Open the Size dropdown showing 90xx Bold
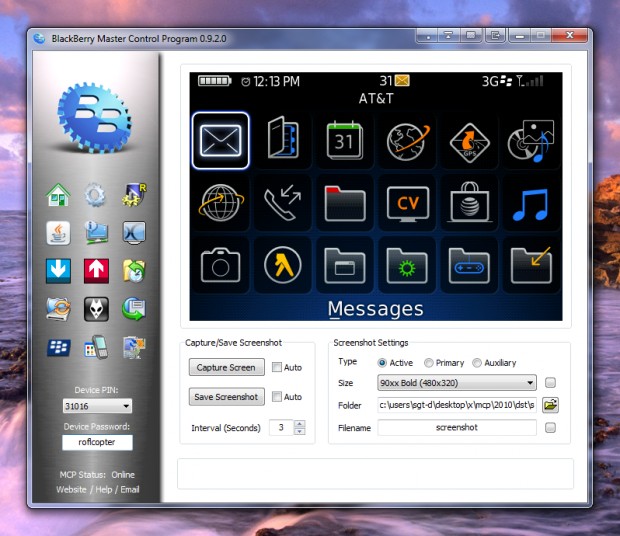620x536 pixels. click(x=457, y=383)
